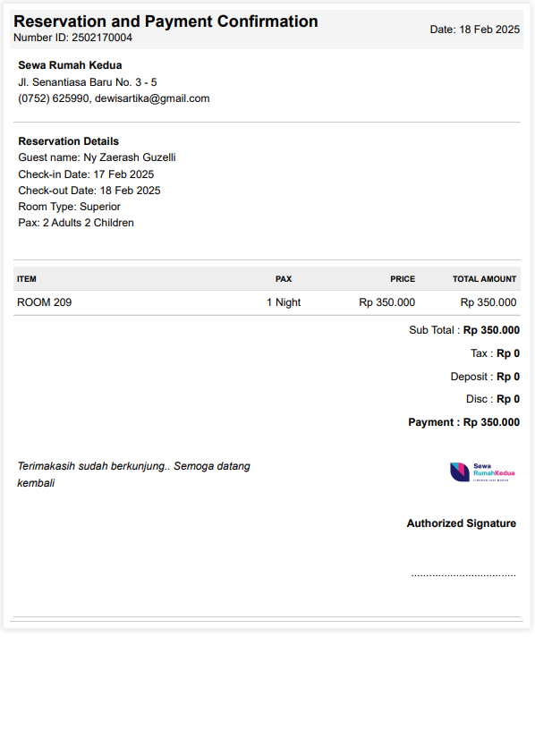Click the ROOM 209 table row item
The width and height of the screenshot is (535, 756).
click(45, 302)
